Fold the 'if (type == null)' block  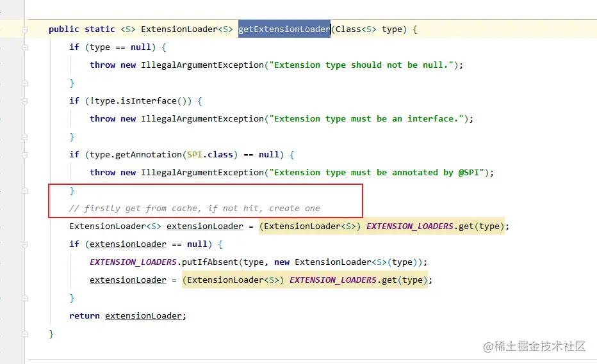(24, 47)
